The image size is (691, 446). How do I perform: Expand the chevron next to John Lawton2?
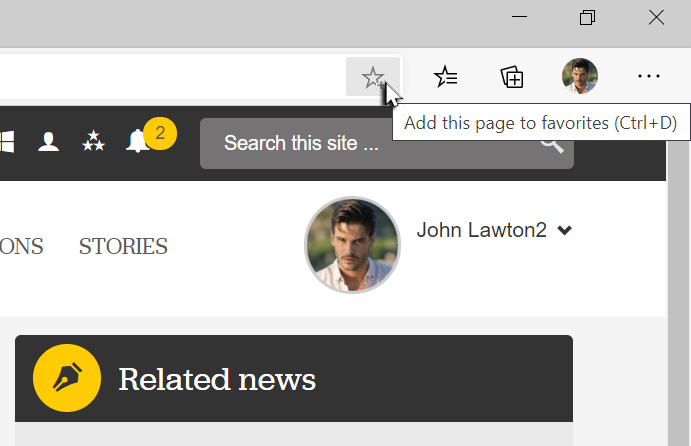click(565, 231)
